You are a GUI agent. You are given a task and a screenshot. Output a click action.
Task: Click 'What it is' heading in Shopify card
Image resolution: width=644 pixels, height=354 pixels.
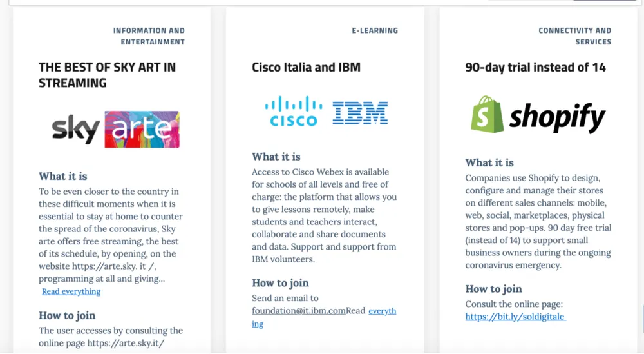[x=489, y=162]
